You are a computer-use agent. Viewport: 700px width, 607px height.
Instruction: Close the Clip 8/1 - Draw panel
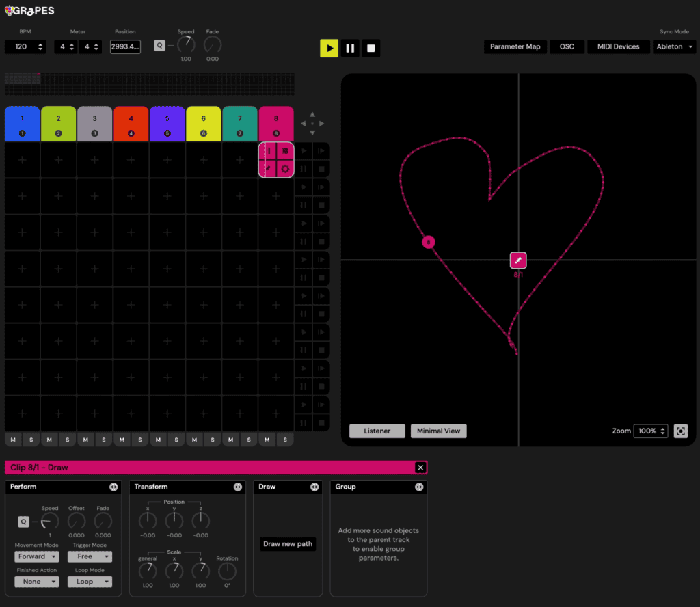point(420,468)
